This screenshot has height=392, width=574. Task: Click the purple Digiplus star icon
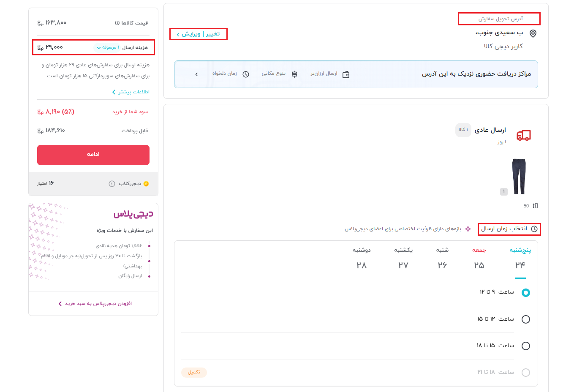pos(468,229)
